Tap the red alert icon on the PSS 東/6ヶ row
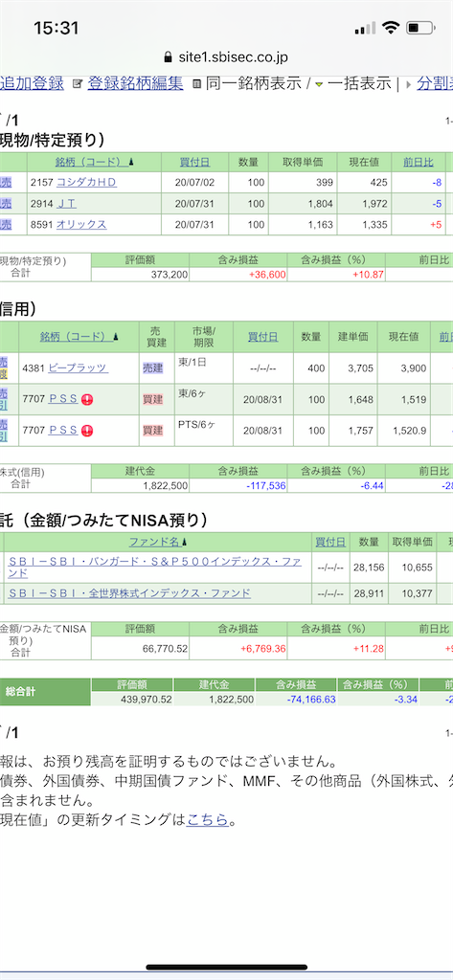The height and width of the screenshot is (980, 453). tap(87, 399)
